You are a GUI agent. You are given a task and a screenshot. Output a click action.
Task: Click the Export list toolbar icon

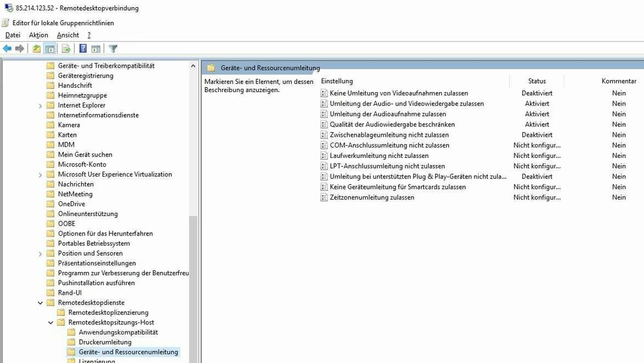coord(66,48)
